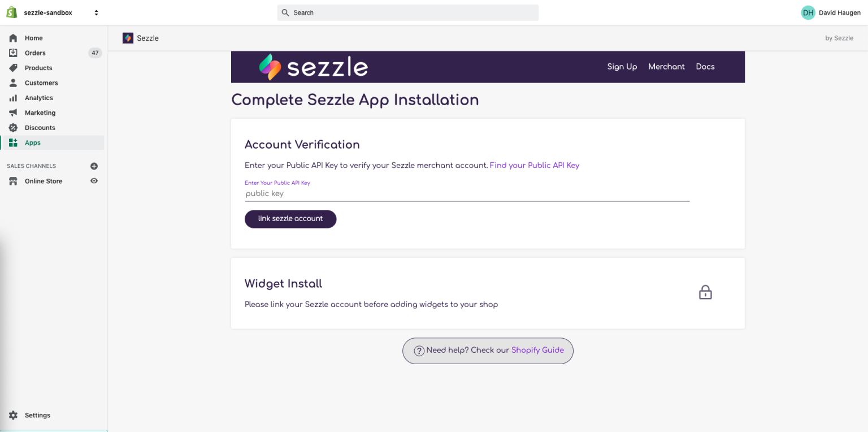The height and width of the screenshot is (432, 868).
Task: Click the Home house icon
Action: [13, 38]
